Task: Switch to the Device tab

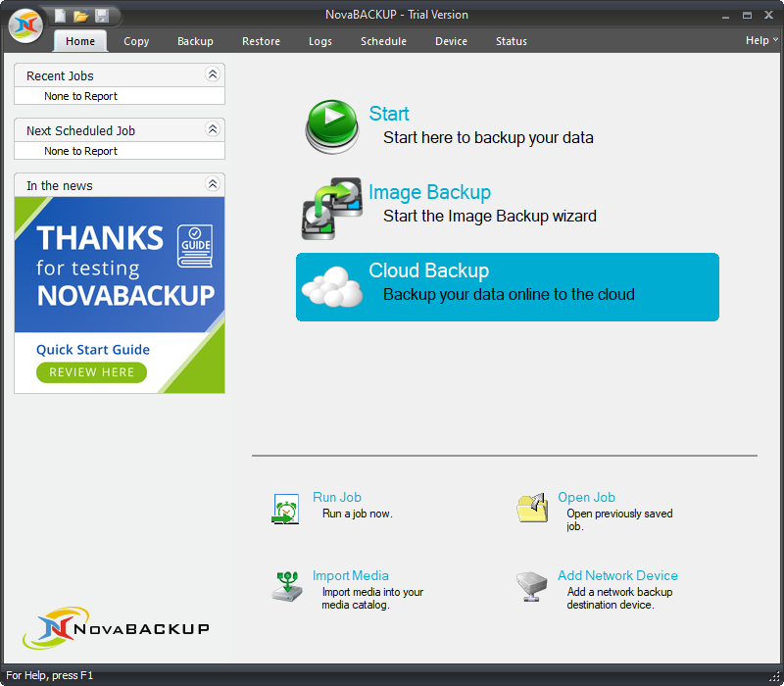Action: pyautogui.click(x=451, y=41)
